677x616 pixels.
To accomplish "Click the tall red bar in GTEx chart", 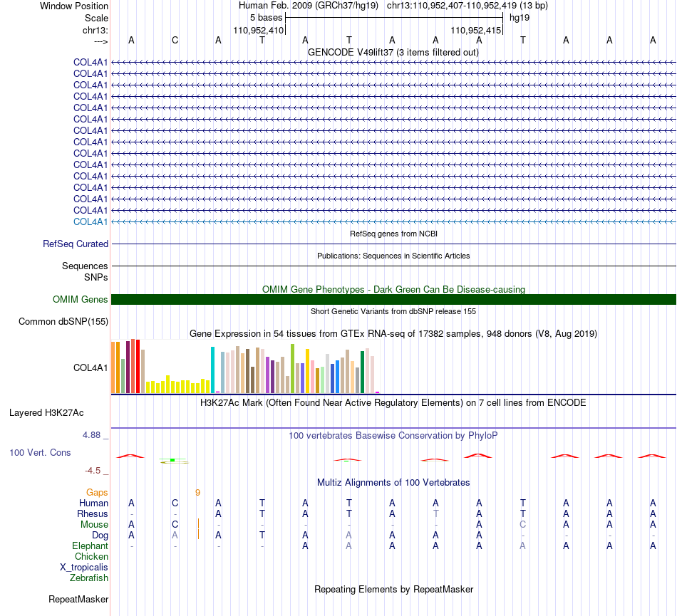I will 138,366.
